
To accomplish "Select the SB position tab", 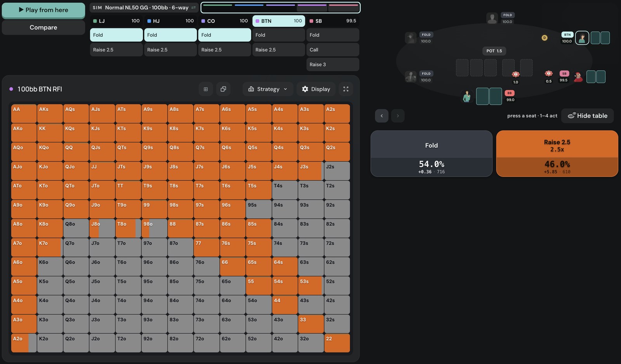I will click(333, 21).
